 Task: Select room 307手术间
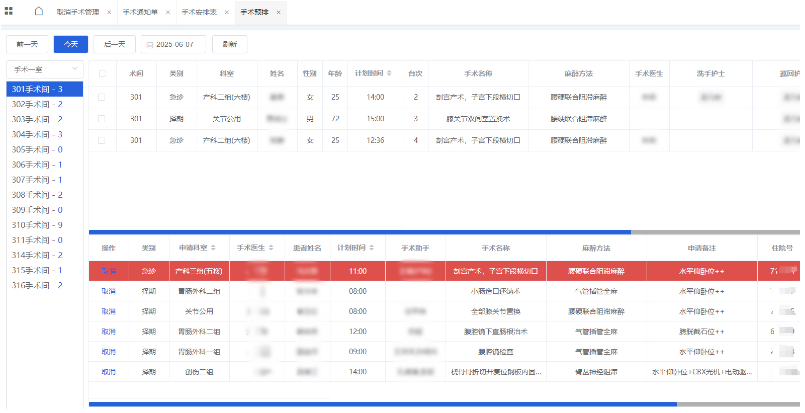tap(45, 180)
